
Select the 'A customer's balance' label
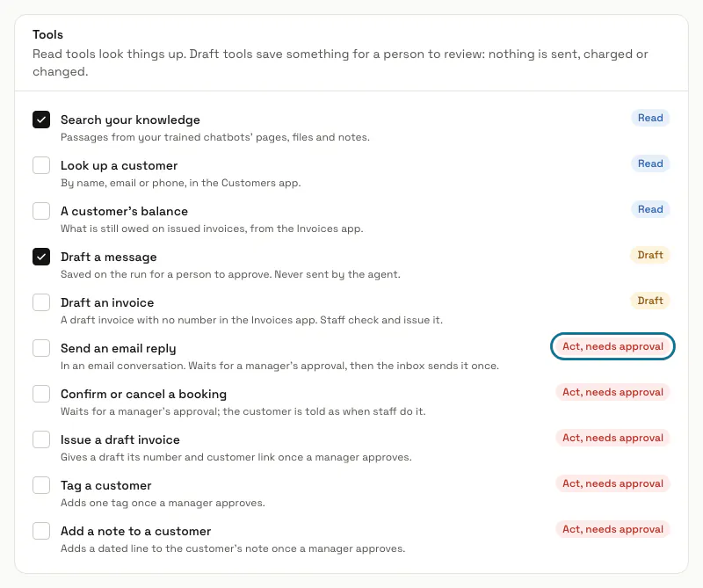124,211
